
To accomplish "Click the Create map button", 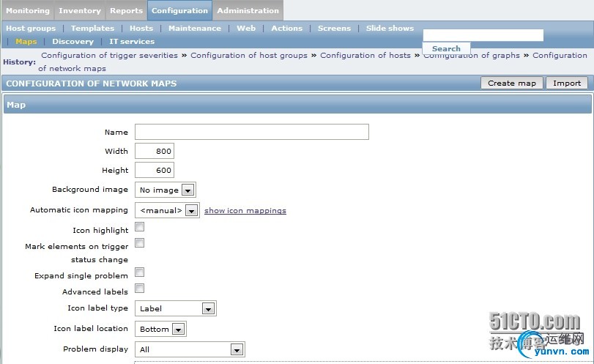I will point(512,83).
